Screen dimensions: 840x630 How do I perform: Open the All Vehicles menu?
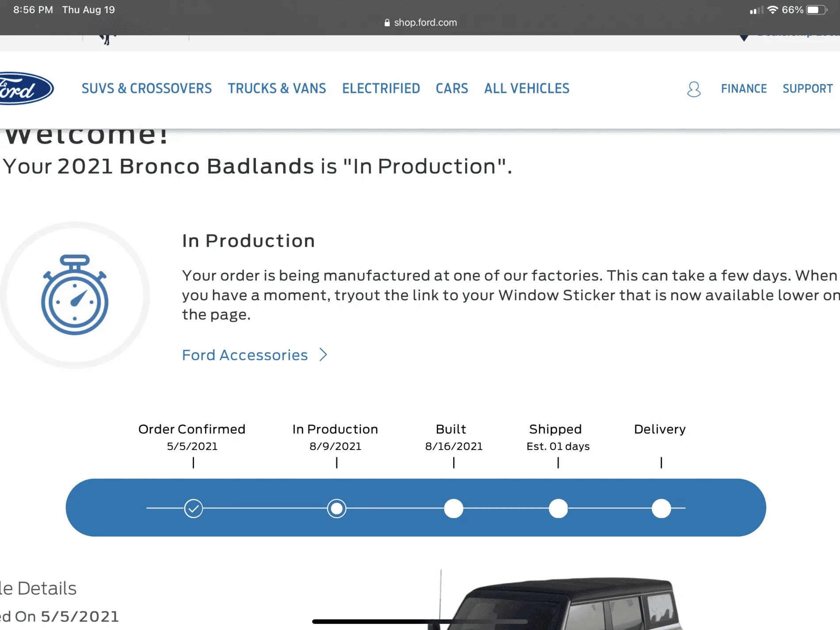coord(527,88)
